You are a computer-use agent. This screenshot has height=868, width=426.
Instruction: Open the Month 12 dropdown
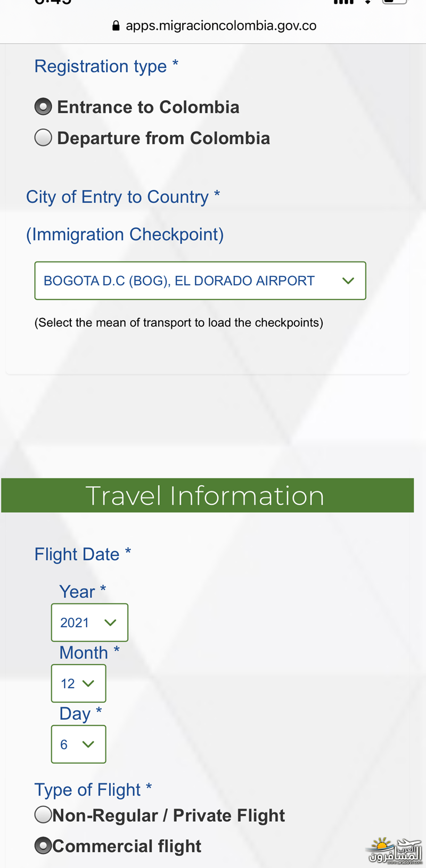pyautogui.click(x=78, y=683)
